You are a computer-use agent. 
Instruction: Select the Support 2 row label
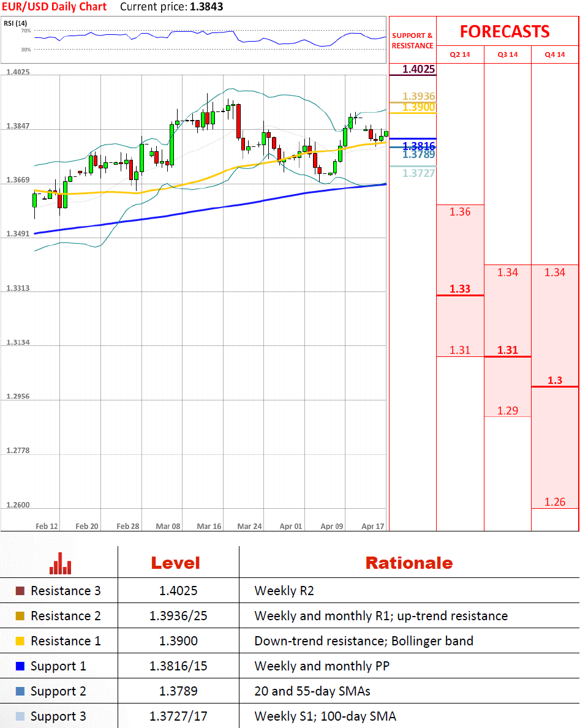(59, 691)
